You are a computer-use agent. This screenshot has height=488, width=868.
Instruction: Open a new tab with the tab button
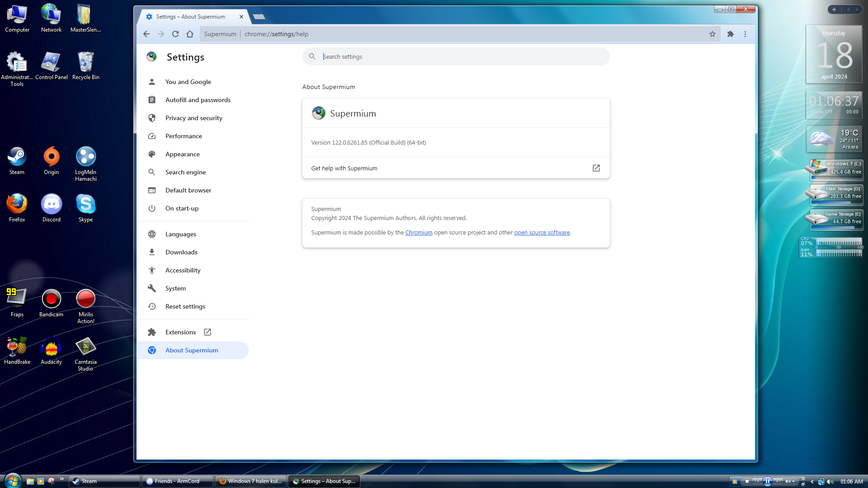[259, 17]
